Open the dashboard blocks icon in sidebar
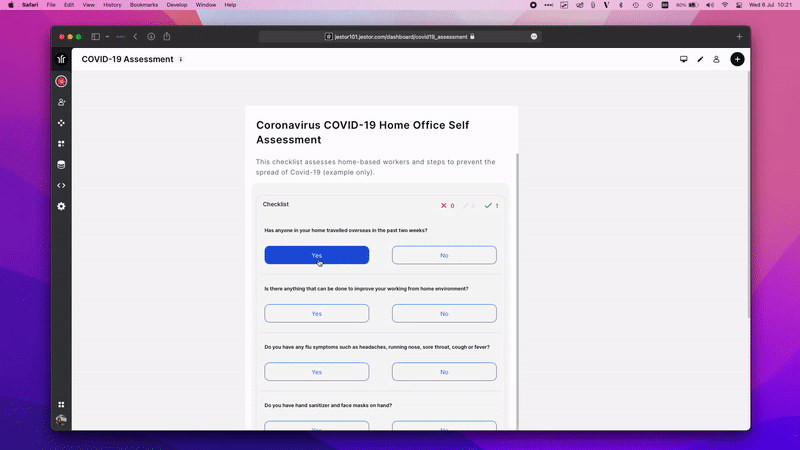This screenshot has width=800, height=450. [x=61, y=144]
